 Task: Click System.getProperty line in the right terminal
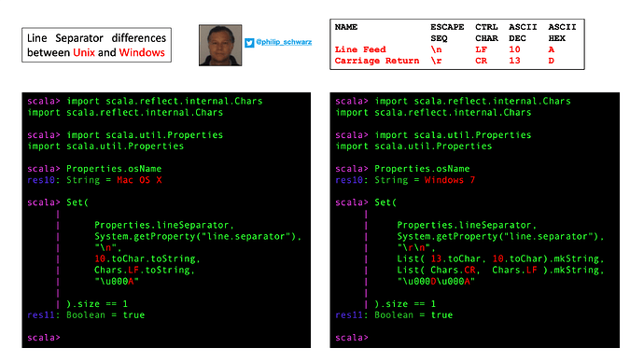point(500,236)
